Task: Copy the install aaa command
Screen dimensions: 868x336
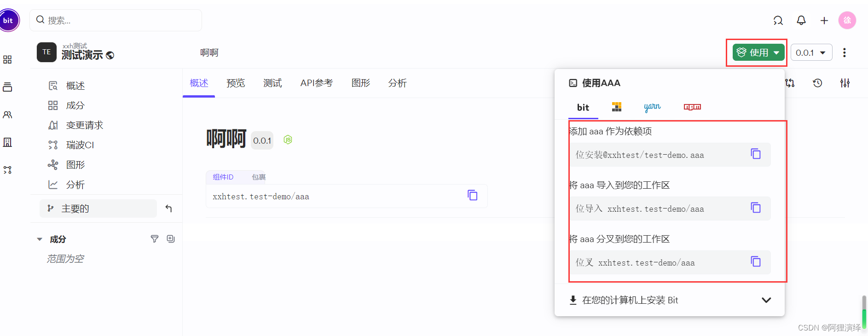Action: click(756, 154)
